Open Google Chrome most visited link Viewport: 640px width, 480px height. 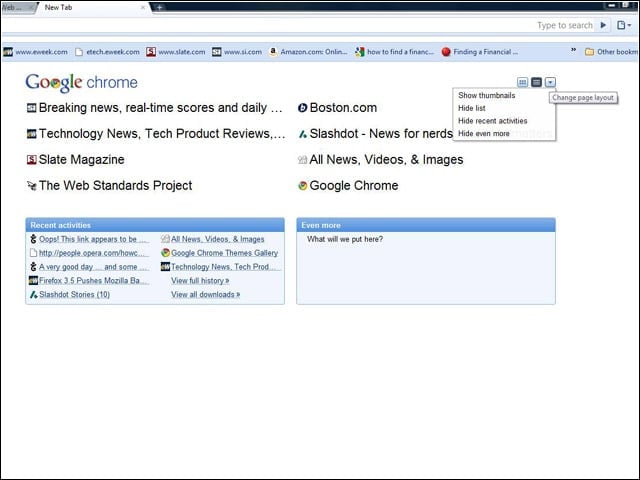pos(354,186)
